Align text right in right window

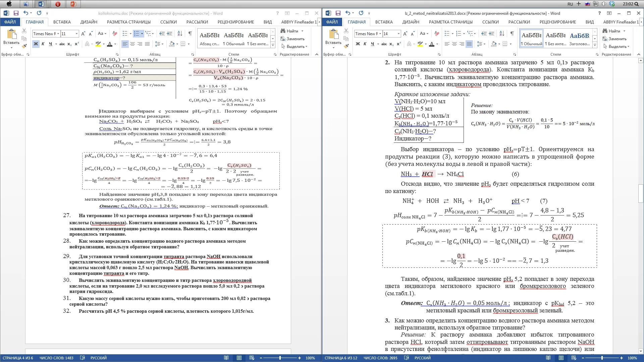click(462, 44)
